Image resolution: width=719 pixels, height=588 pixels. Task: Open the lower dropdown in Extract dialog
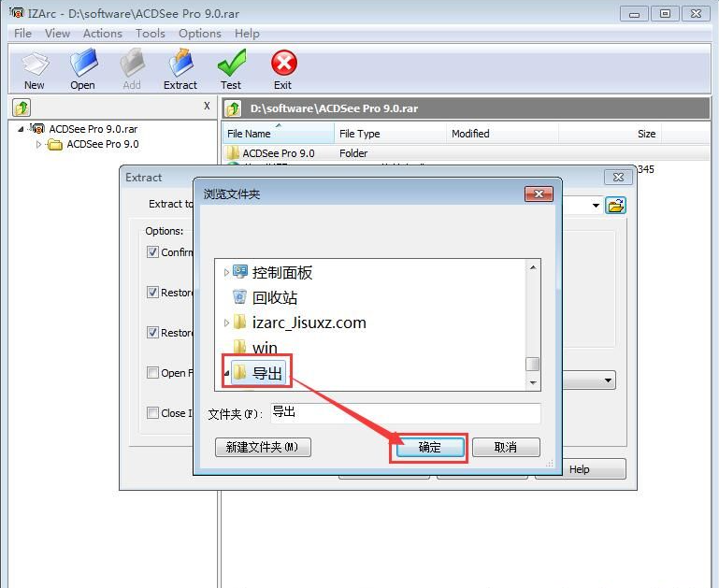click(608, 380)
